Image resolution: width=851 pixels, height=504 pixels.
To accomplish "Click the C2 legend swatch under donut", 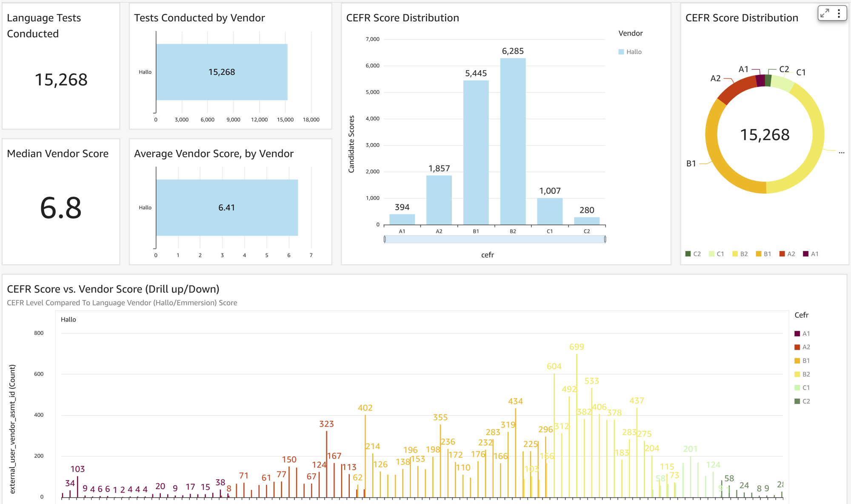I will click(688, 254).
